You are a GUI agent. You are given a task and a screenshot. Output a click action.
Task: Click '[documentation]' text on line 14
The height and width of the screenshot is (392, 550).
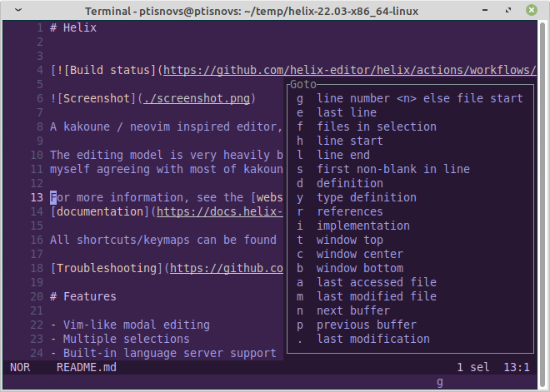coord(100,211)
